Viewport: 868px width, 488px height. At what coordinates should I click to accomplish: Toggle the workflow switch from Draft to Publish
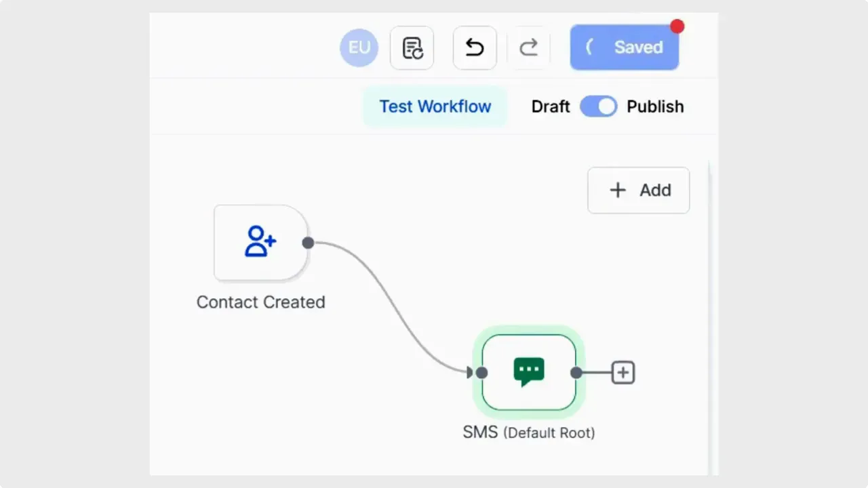[x=598, y=106]
